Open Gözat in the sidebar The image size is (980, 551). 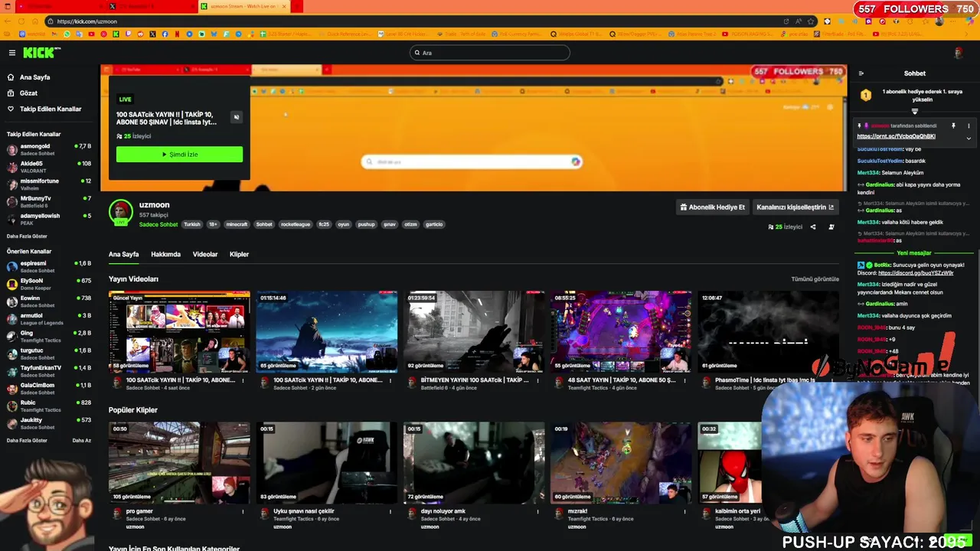tap(28, 93)
